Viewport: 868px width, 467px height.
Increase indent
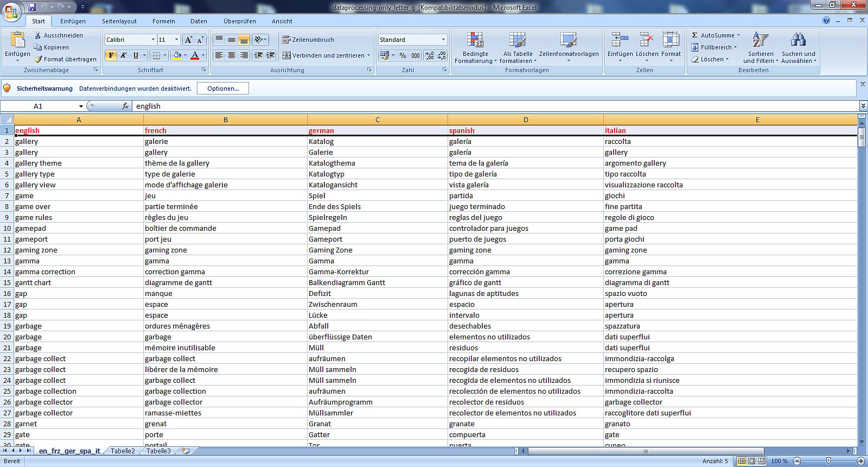click(271, 55)
